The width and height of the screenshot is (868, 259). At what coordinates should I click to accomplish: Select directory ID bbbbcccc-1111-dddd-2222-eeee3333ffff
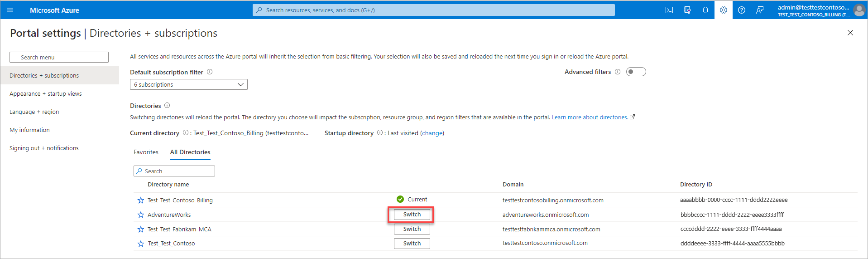coord(732,215)
